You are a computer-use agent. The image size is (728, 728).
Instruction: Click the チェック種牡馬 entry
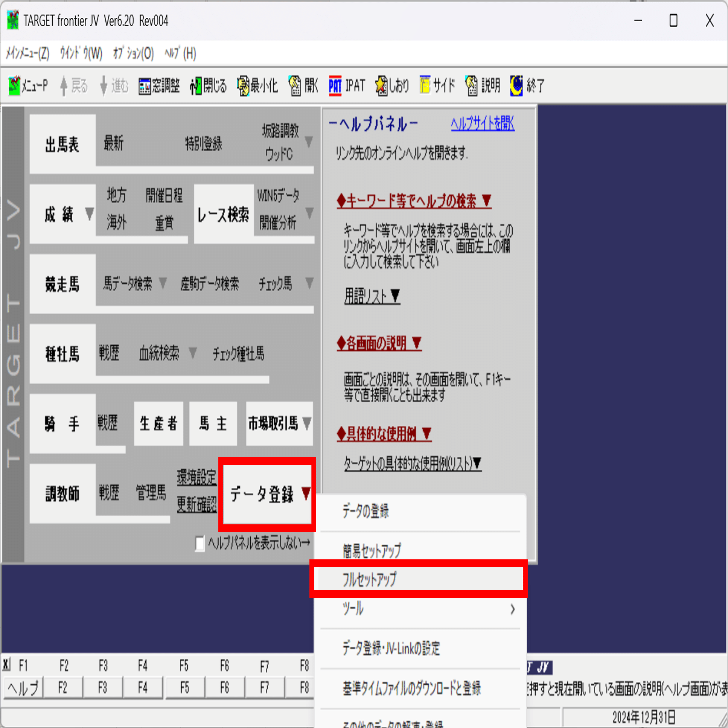[239, 353]
